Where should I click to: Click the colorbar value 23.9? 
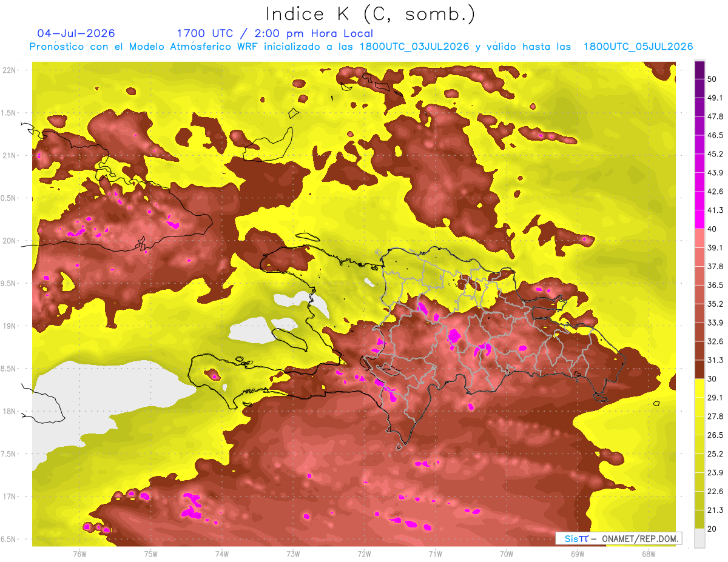pyautogui.click(x=715, y=472)
